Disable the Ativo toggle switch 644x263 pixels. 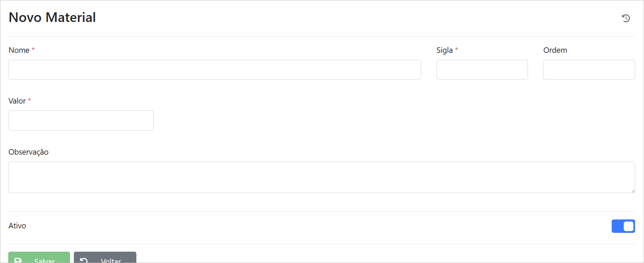pos(623,226)
